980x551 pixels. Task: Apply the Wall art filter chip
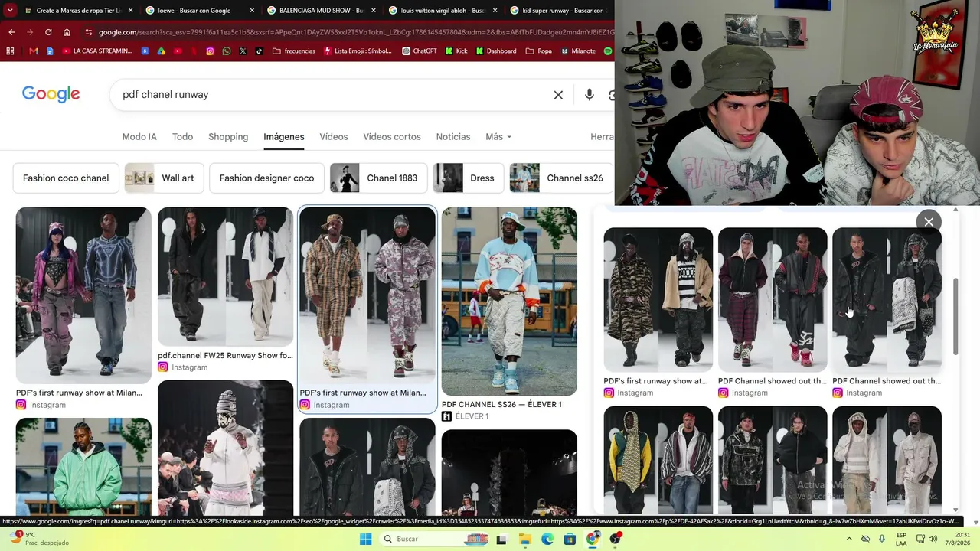(164, 178)
